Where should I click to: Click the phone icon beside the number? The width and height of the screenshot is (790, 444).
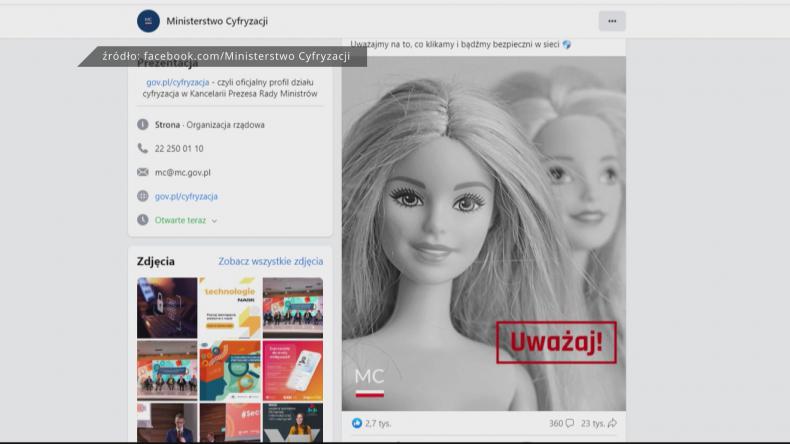pos(143,148)
